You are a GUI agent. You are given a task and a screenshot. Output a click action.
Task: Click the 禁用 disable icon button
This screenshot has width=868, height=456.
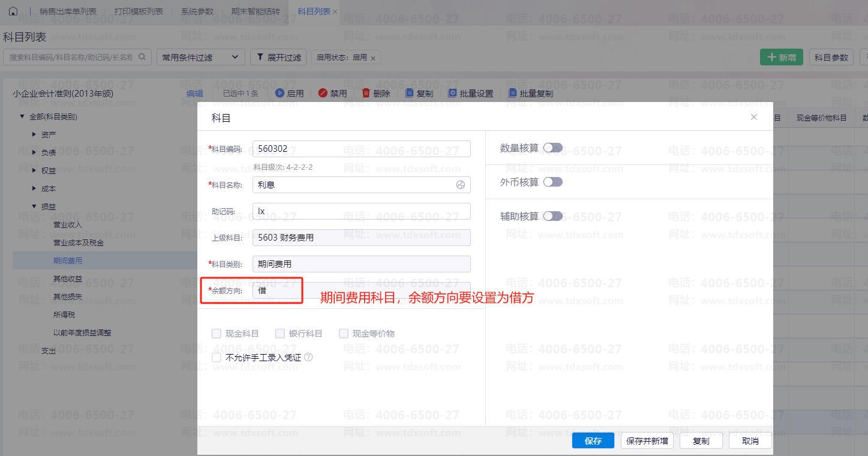point(323,93)
